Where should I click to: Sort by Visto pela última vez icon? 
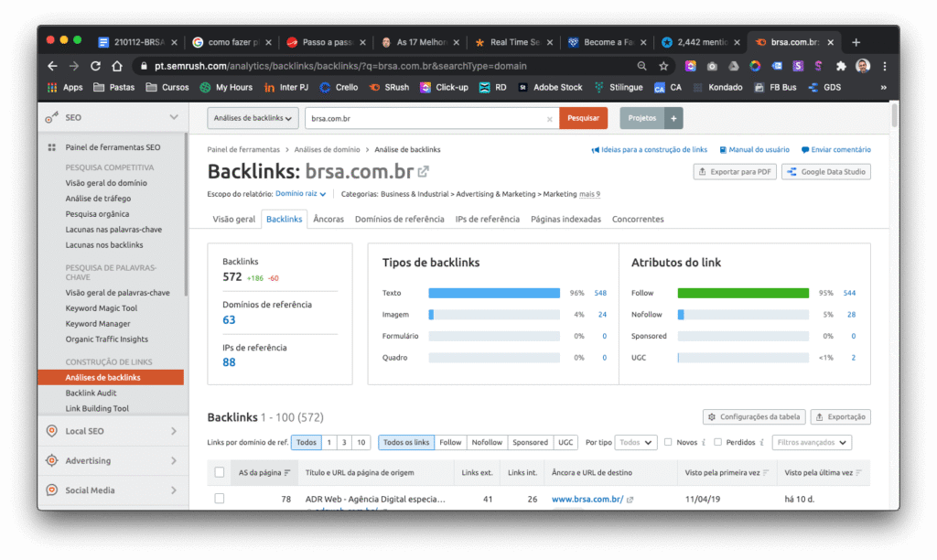(x=858, y=473)
